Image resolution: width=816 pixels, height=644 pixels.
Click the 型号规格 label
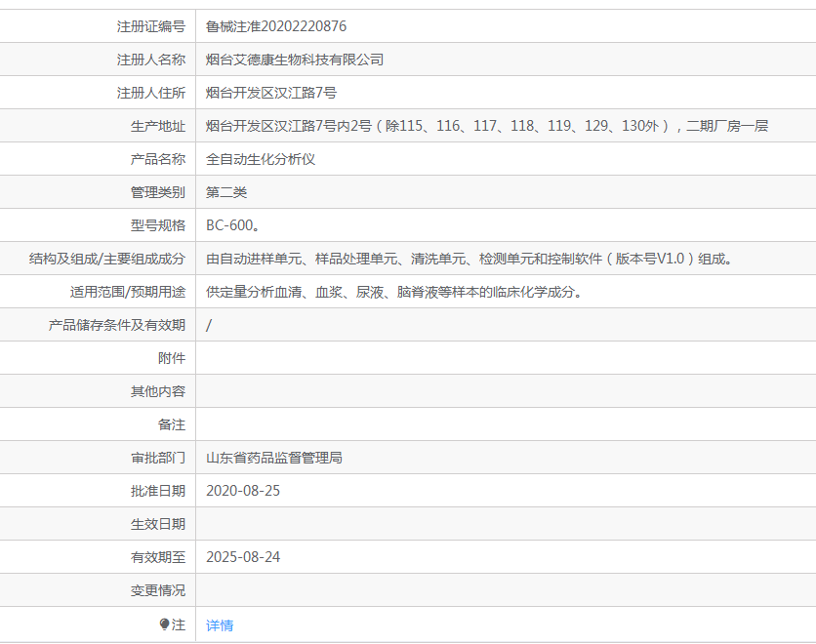pyautogui.click(x=158, y=225)
